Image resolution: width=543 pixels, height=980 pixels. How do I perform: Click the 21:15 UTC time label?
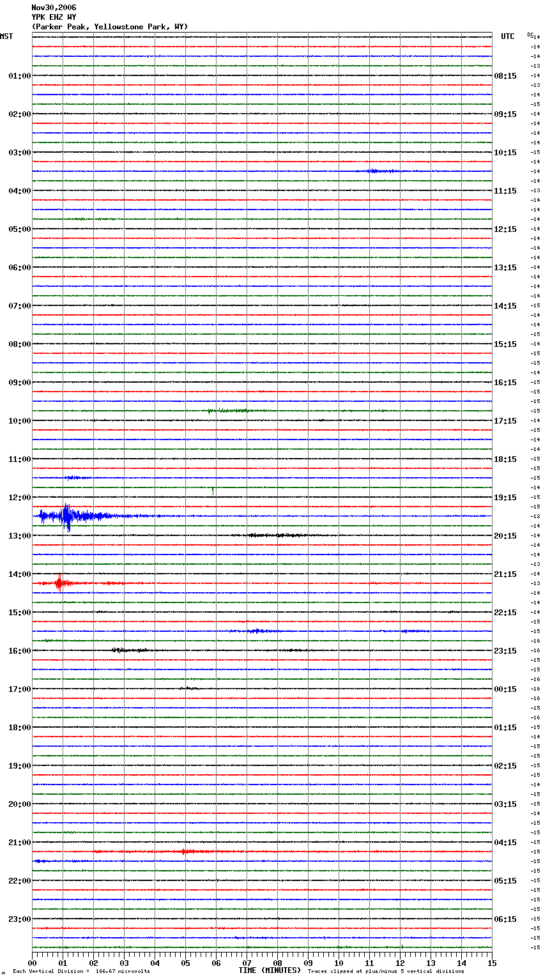tap(505, 574)
